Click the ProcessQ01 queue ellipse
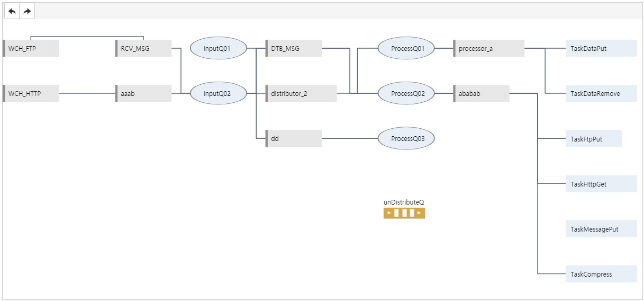Viewport: 644px width, 301px height. click(x=406, y=48)
